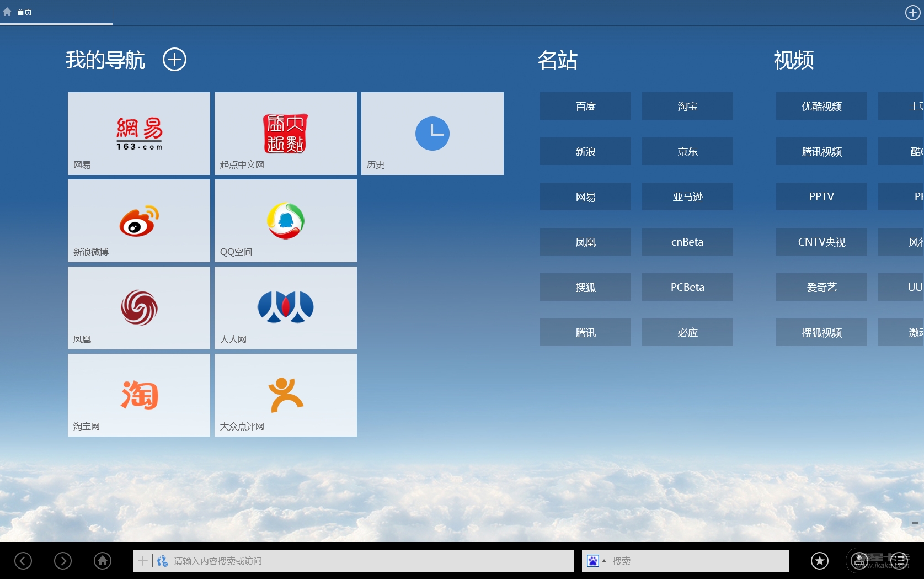924x579 pixels.
Task: Open the 凤凰 tile in 我的导航
Action: pos(139,308)
